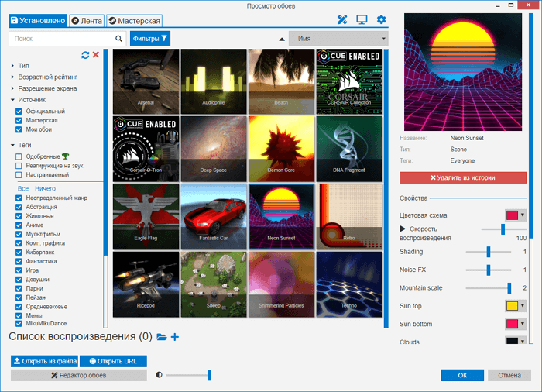Switch to the Лента tab
This screenshot has height=392, width=542.
(86, 21)
